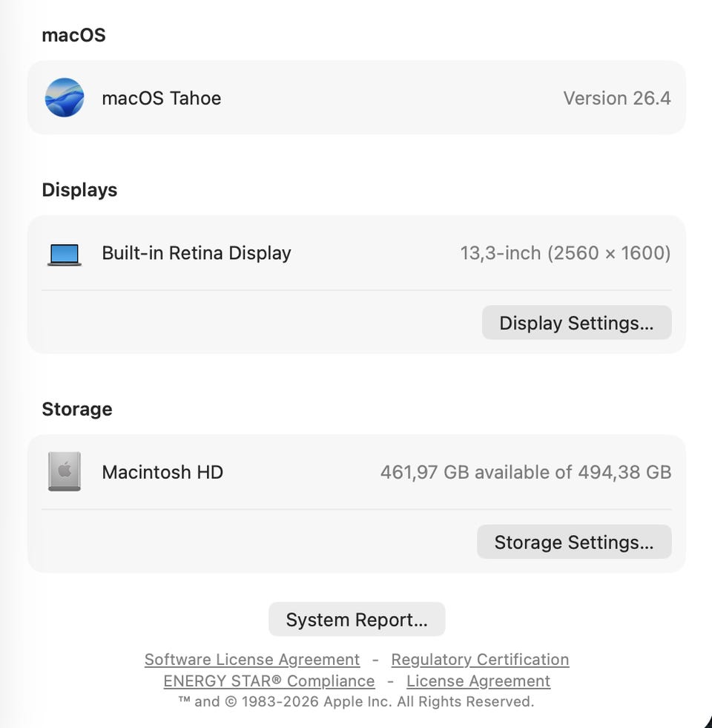The image size is (712, 728).
Task: Click the macOS Tahoe wallpaper icon
Action: 65,98
